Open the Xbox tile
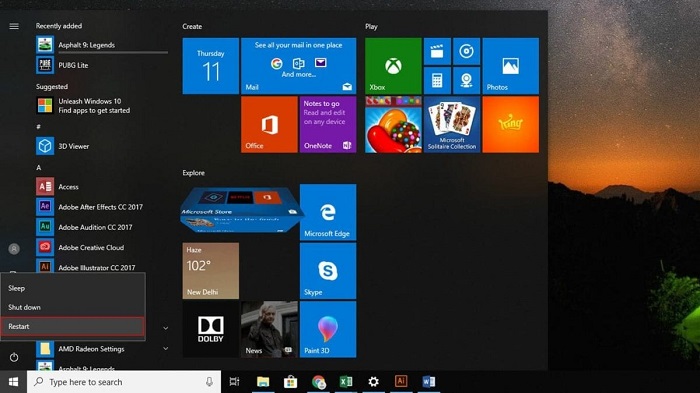Viewport: 700px width, 393px height. click(x=393, y=66)
